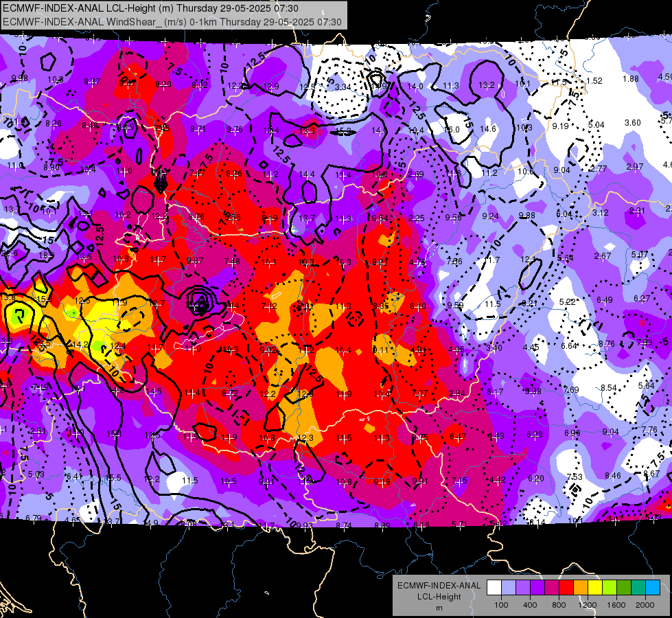Click the '9.19' wind shear value
The height and width of the screenshot is (618, 672).
pyautogui.click(x=560, y=126)
